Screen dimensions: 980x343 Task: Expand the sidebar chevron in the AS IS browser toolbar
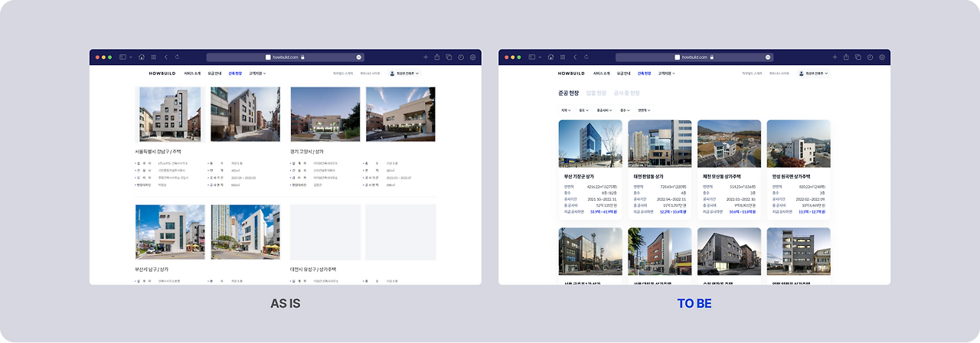(x=130, y=57)
